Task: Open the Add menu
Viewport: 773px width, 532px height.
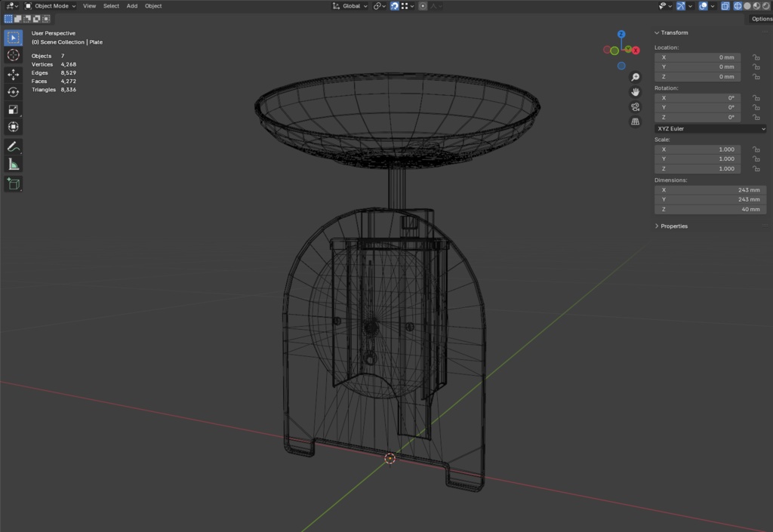Action: pos(132,6)
